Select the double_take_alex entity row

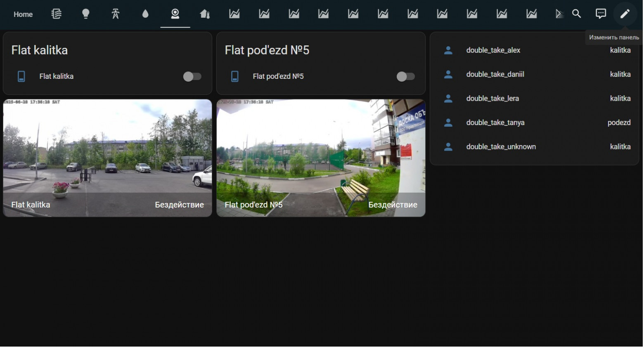coord(535,50)
